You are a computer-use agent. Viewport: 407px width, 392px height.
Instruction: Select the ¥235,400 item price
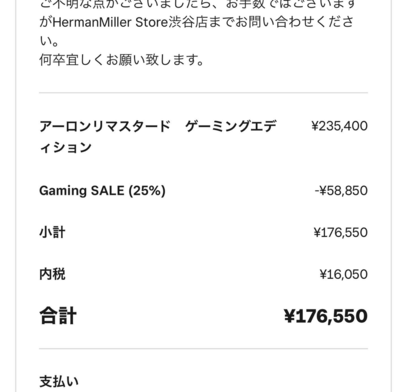tap(339, 126)
